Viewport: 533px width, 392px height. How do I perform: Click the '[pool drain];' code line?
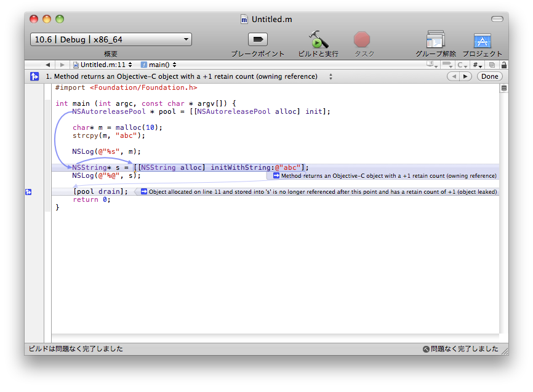[100, 191]
